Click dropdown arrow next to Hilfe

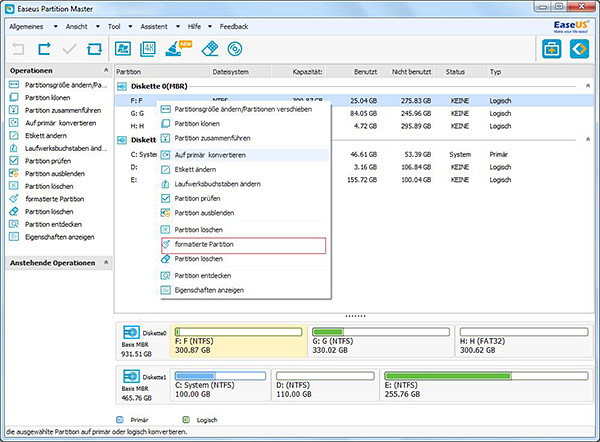210,26
